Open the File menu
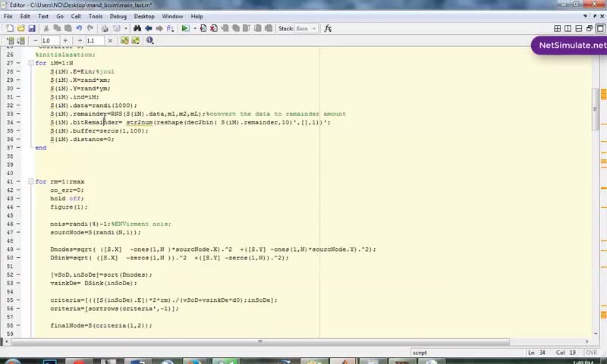Screen dimensions: 607x364 [x=8, y=16]
